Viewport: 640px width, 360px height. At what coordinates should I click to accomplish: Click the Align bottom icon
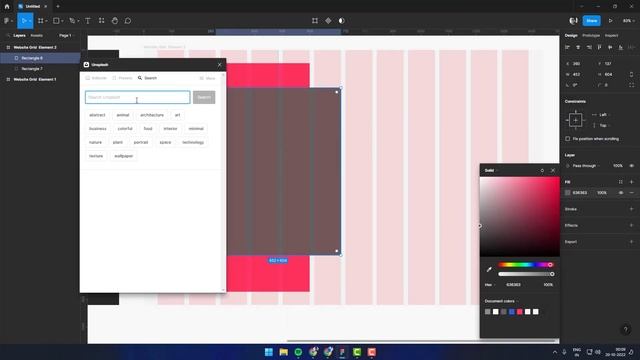(620, 47)
